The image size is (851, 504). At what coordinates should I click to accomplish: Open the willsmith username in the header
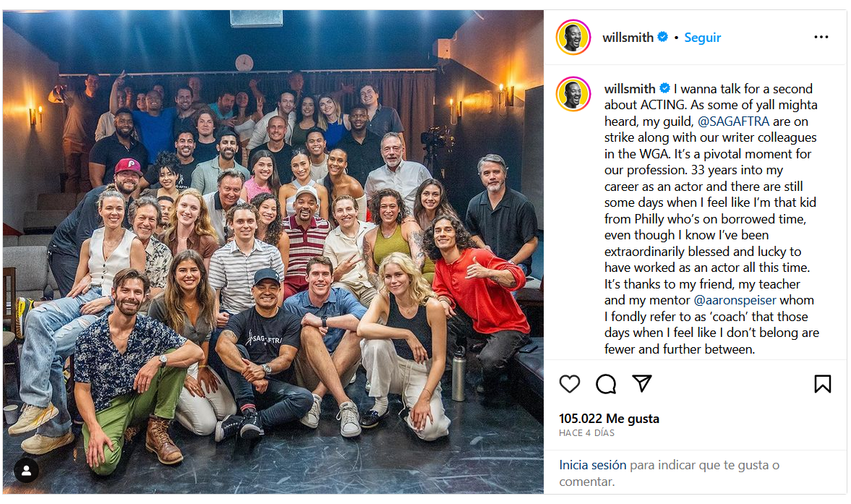[x=628, y=38]
